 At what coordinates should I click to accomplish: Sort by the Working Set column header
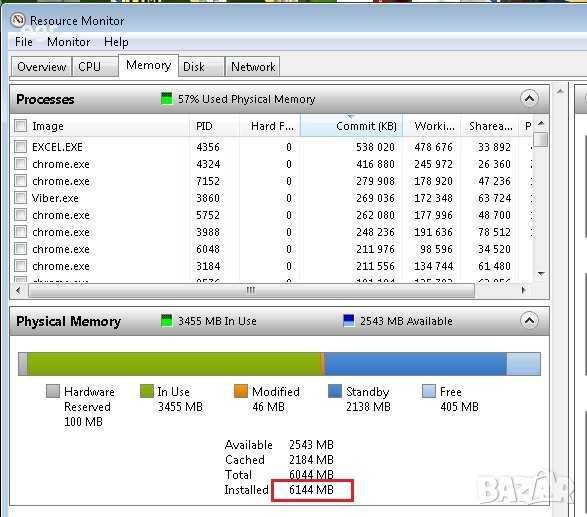(434, 126)
